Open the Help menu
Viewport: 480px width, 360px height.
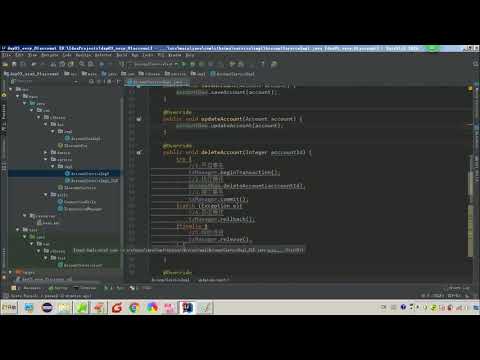coord(190,55)
